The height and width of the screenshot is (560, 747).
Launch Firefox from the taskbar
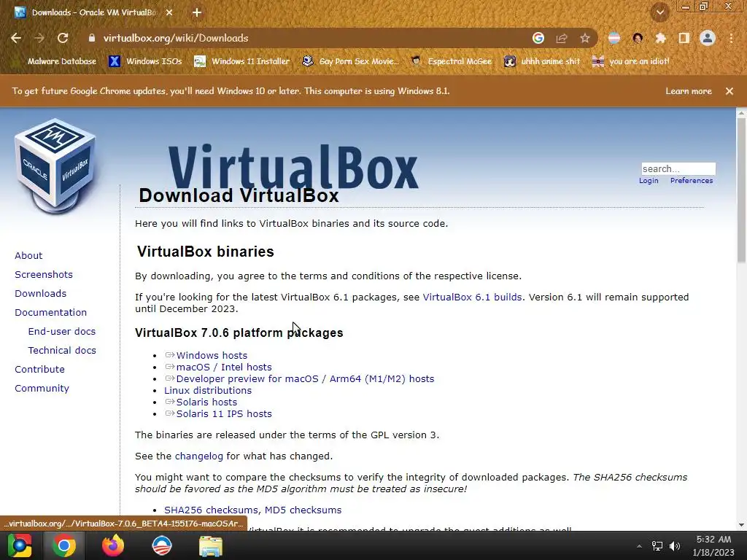click(113, 545)
